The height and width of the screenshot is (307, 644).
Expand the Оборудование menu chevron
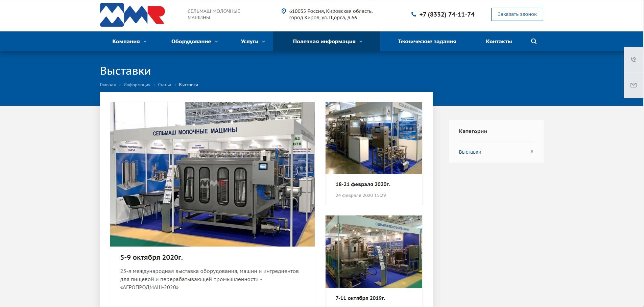click(216, 42)
